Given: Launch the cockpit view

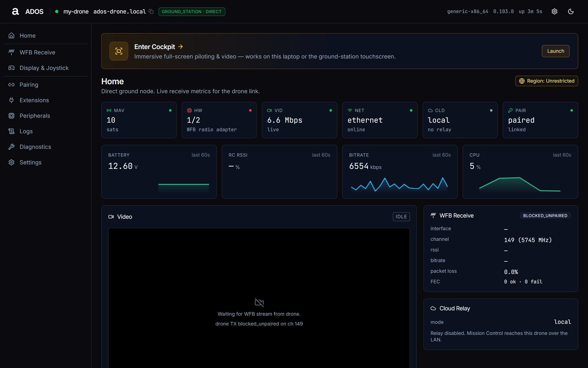Looking at the screenshot, I should (x=555, y=51).
